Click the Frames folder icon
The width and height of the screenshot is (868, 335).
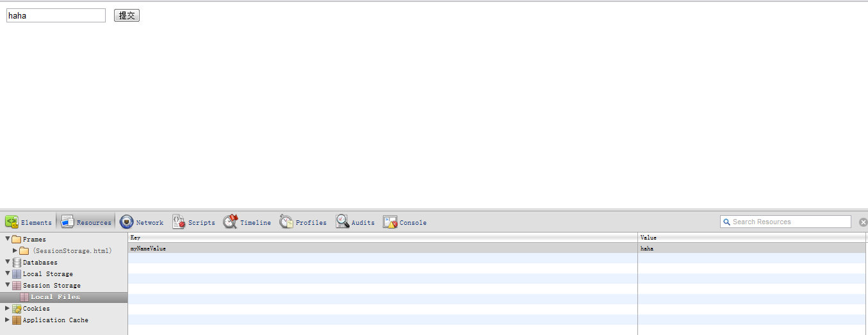17,240
